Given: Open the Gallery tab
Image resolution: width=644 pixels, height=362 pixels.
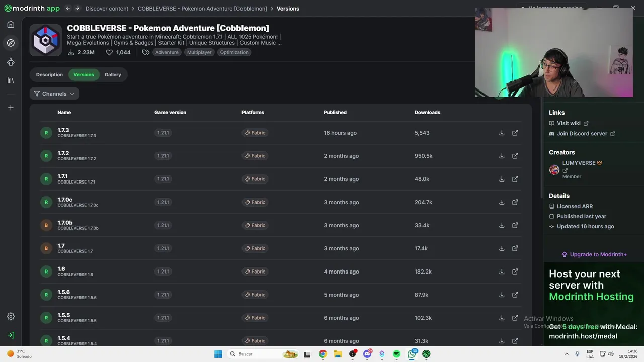Looking at the screenshot, I should click(x=113, y=75).
